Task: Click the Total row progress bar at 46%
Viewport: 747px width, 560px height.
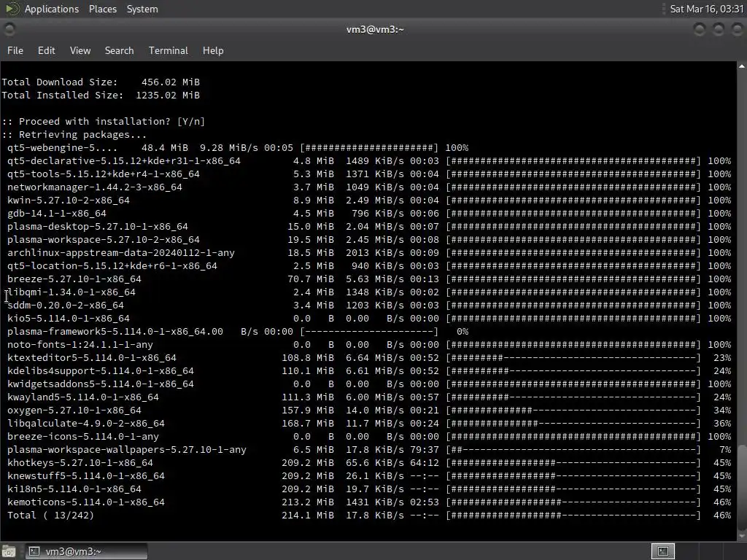Action: (x=573, y=516)
